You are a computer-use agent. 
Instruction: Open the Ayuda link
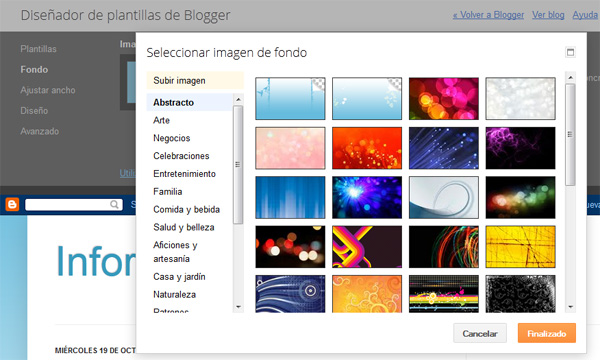[585, 15]
